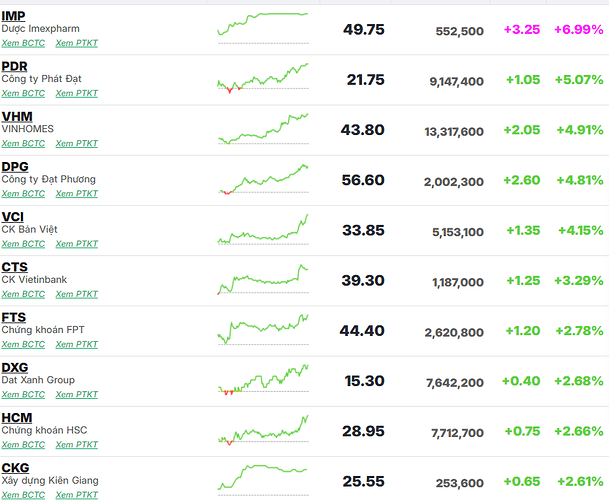Click the IMP intraday sparkline chart
Screen dimensions: 609x500
tap(263, 27)
